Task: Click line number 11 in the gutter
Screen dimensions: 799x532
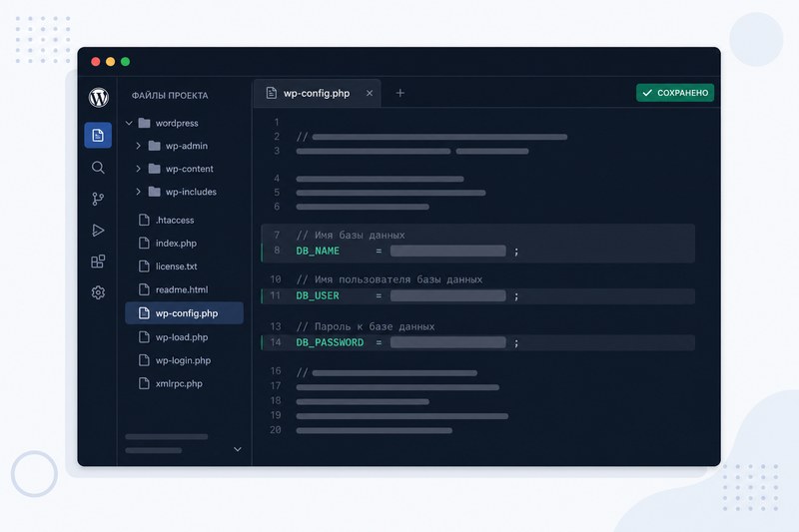Action: pyautogui.click(x=276, y=295)
